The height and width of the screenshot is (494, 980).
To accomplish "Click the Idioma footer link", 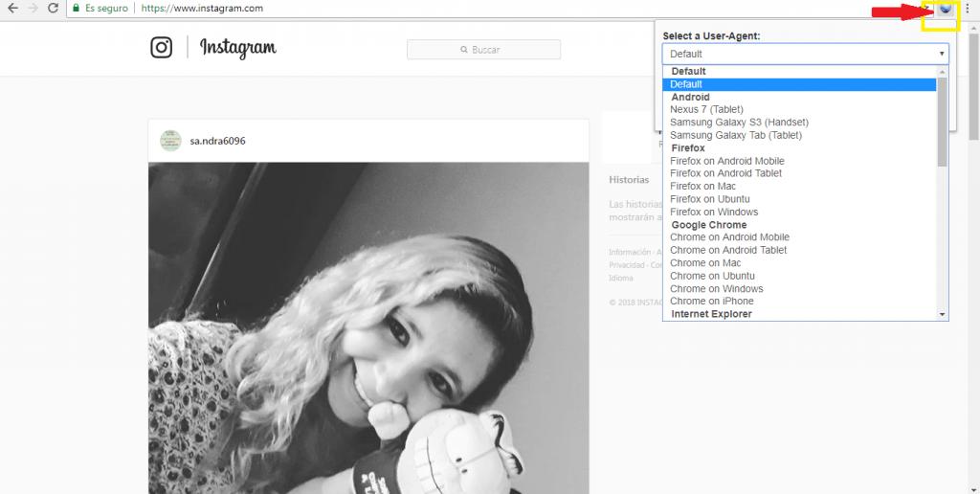I will pyautogui.click(x=620, y=279).
